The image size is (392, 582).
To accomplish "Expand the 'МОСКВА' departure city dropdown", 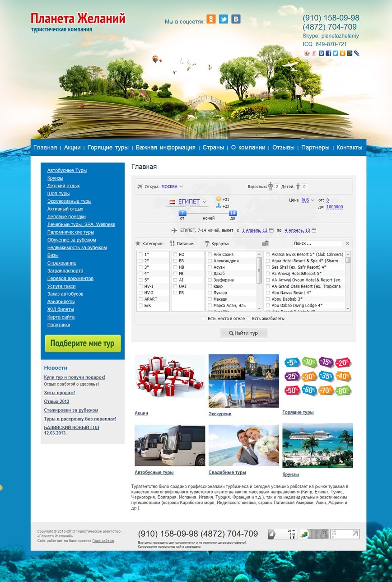I will (172, 186).
